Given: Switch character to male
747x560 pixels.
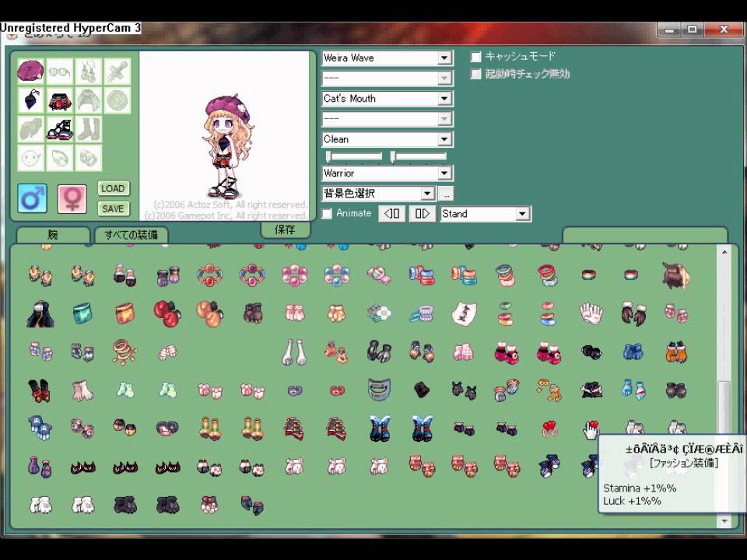Looking at the screenshot, I should 33,198.
